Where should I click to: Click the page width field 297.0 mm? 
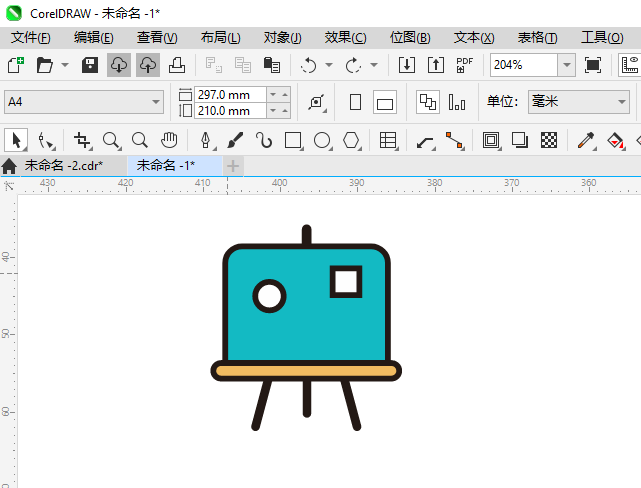point(230,94)
